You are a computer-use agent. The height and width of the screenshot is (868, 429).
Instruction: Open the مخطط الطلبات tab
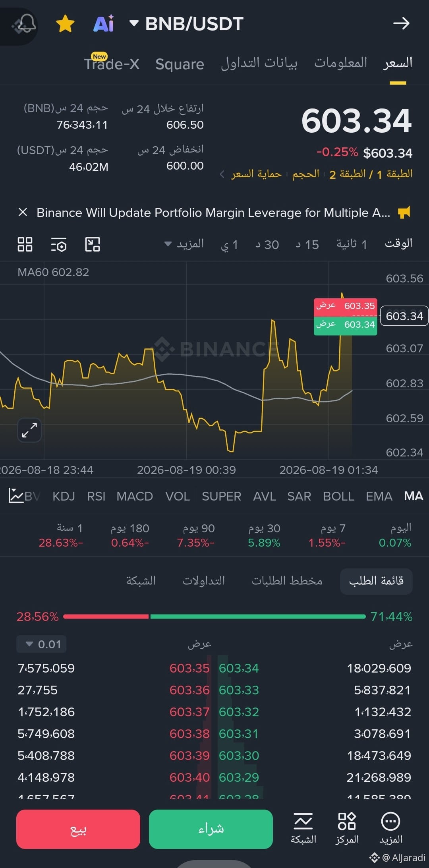[287, 581]
